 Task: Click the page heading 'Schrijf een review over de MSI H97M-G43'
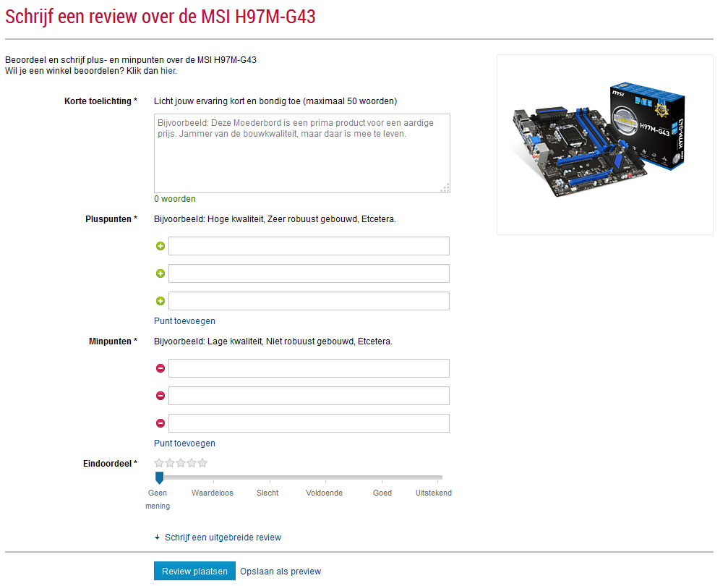pos(160,17)
